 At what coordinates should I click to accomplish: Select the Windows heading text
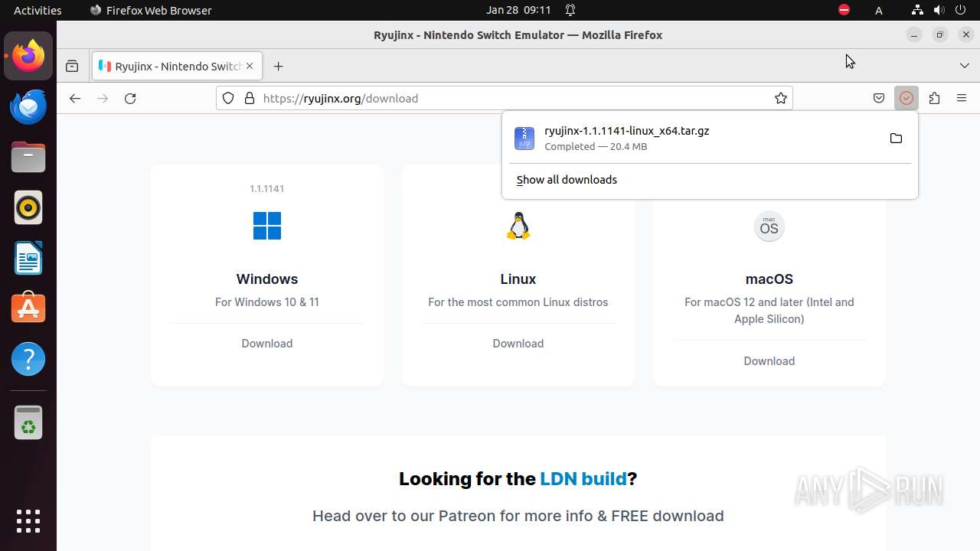point(267,279)
